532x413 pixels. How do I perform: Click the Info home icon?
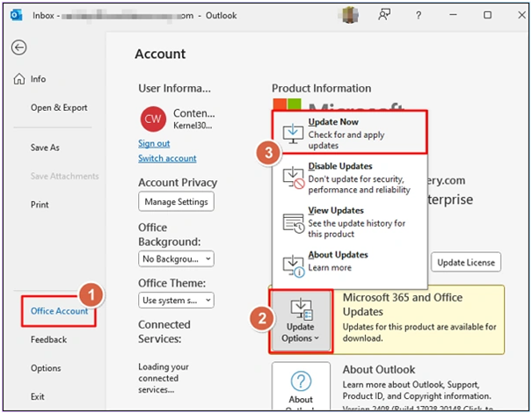pyautogui.click(x=19, y=79)
